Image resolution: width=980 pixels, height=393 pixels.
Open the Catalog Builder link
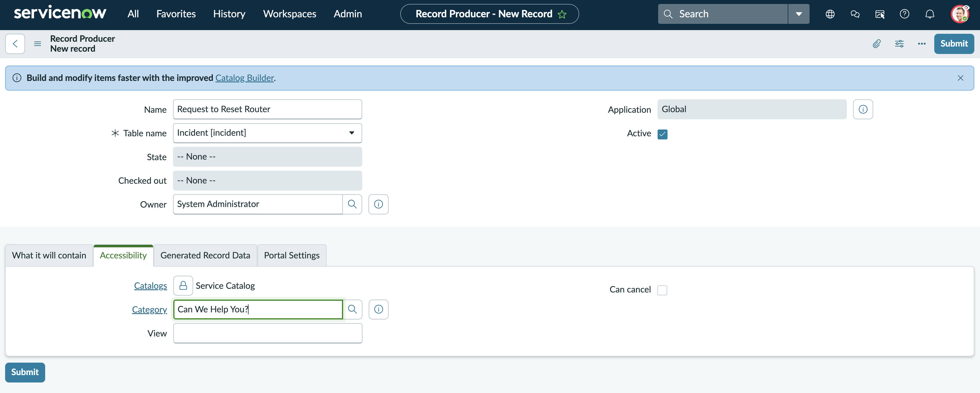click(x=244, y=78)
